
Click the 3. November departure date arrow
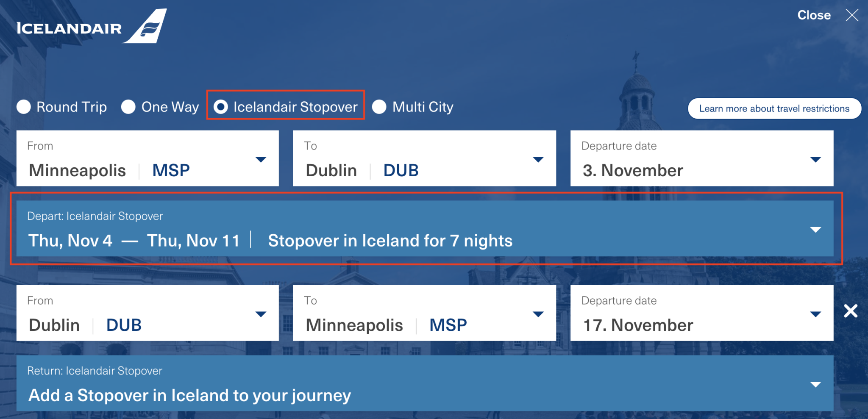point(816,159)
